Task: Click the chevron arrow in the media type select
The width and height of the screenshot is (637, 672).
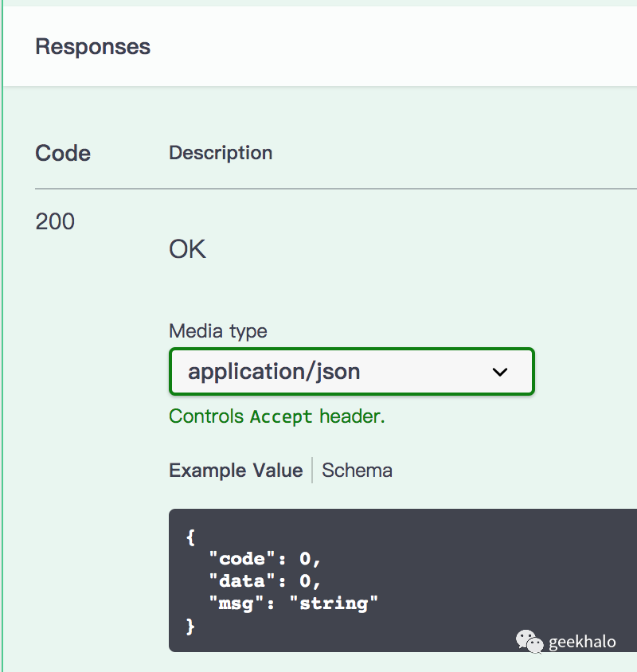Action: coord(500,372)
